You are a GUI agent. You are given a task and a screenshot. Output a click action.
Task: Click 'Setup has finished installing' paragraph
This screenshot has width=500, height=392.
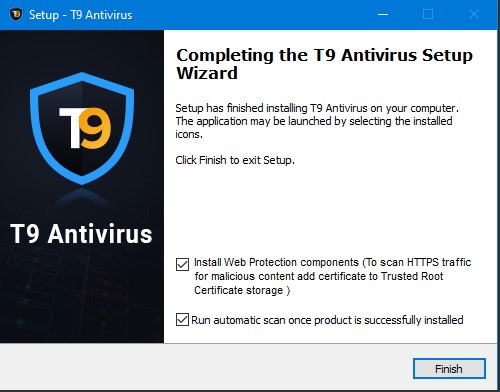[x=317, y=121]
